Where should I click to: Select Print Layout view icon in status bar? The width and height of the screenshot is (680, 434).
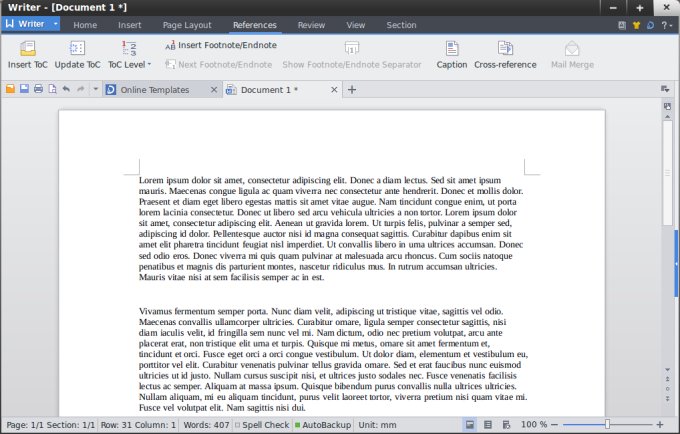(x=470, y=425)
